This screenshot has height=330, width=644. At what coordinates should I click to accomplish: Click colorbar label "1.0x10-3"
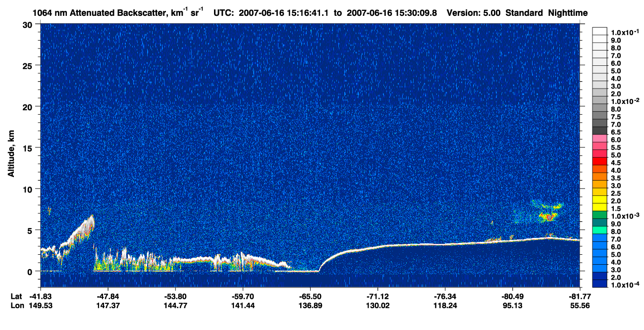pyautogui.click(x=625, y=216)
